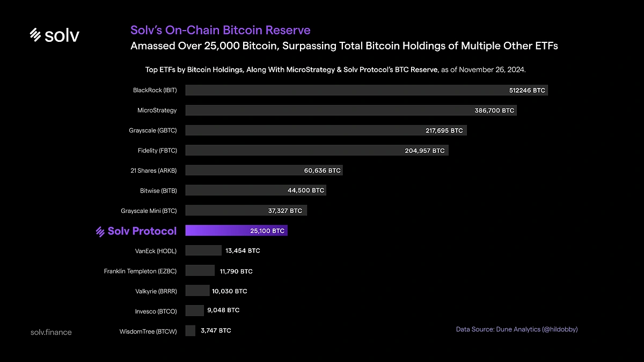Viewport: 644px width, 362px height.
Task: Click the 21 Shares (ARKB) label
Action: coord(154,170)
